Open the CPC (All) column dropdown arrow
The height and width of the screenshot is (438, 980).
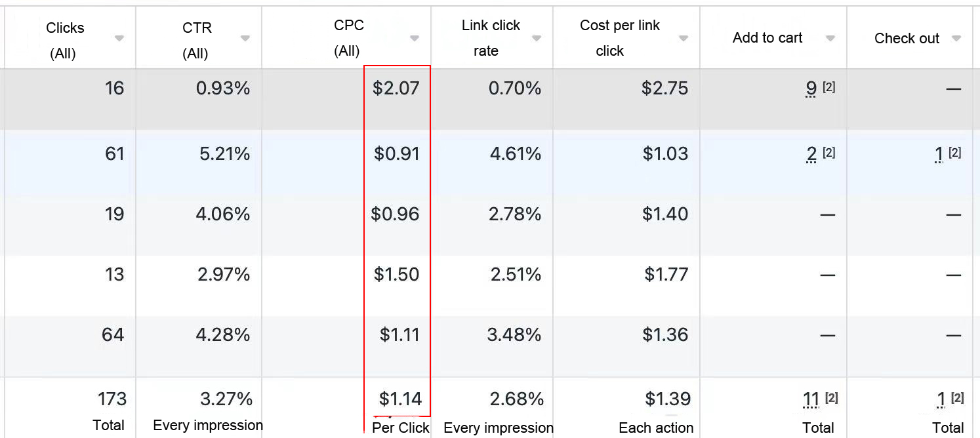(415, 39)
